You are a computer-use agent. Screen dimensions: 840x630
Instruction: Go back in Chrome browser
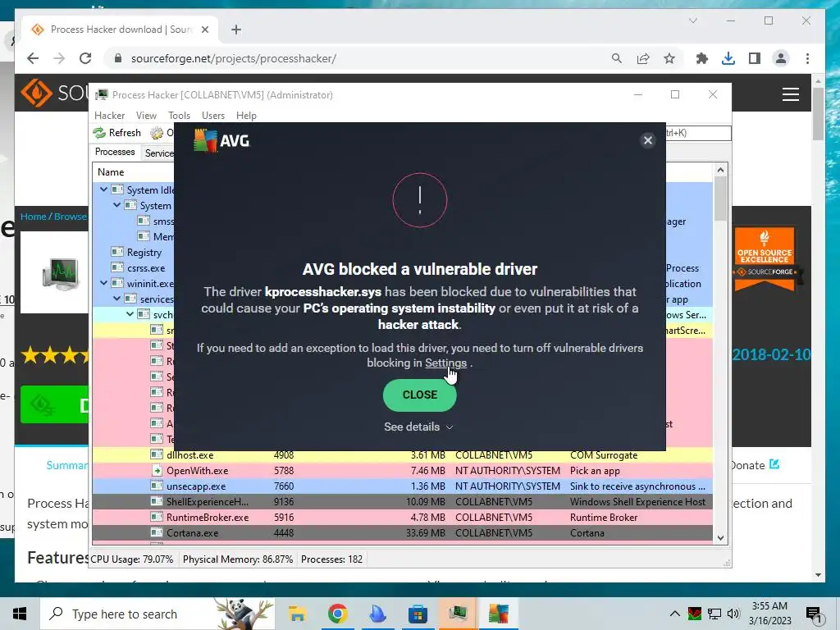tap(33, 58)
